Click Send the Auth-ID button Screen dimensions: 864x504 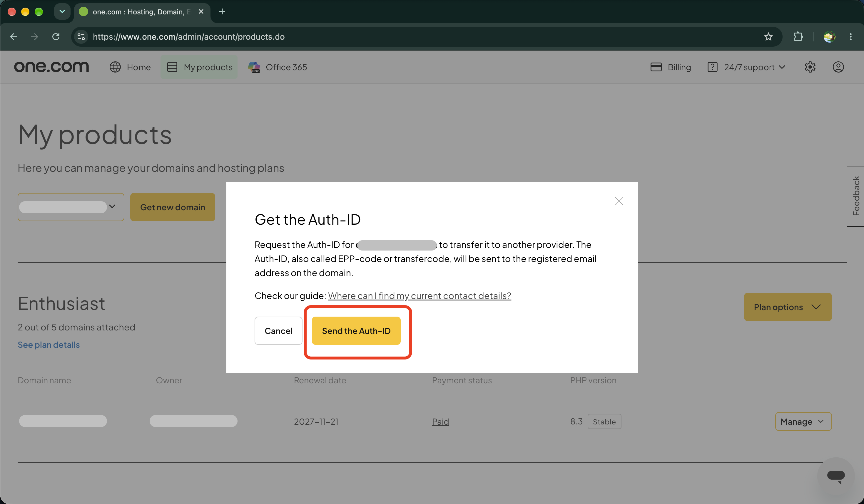(x=356, y=331)
